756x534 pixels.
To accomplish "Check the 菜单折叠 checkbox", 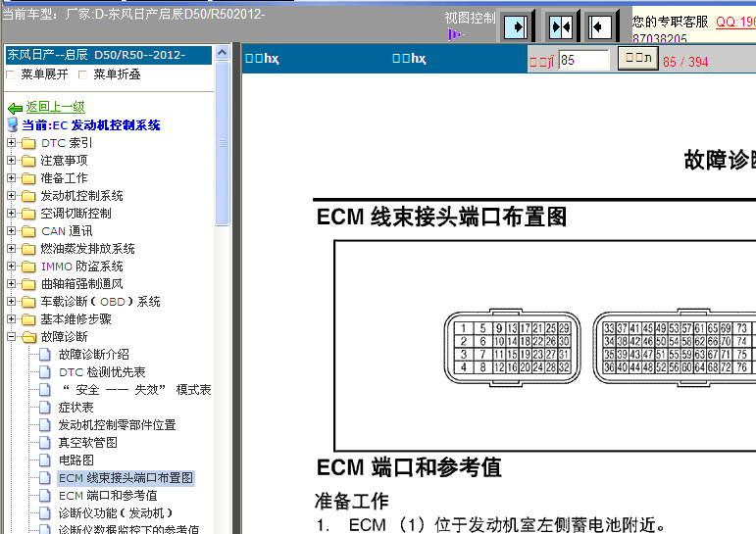I will coord(82,74).
